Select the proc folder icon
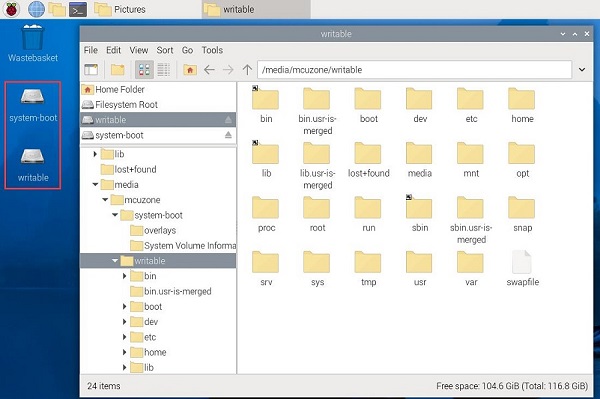This screenshot has width=600, height=399. pyautogui.click(x=266, y=207)
